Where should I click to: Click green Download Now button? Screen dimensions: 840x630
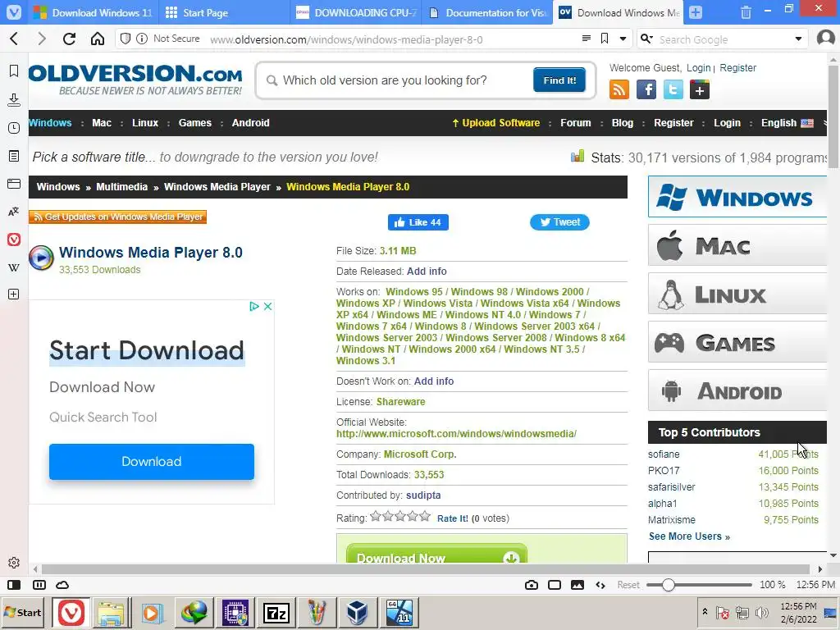point(436,555)
